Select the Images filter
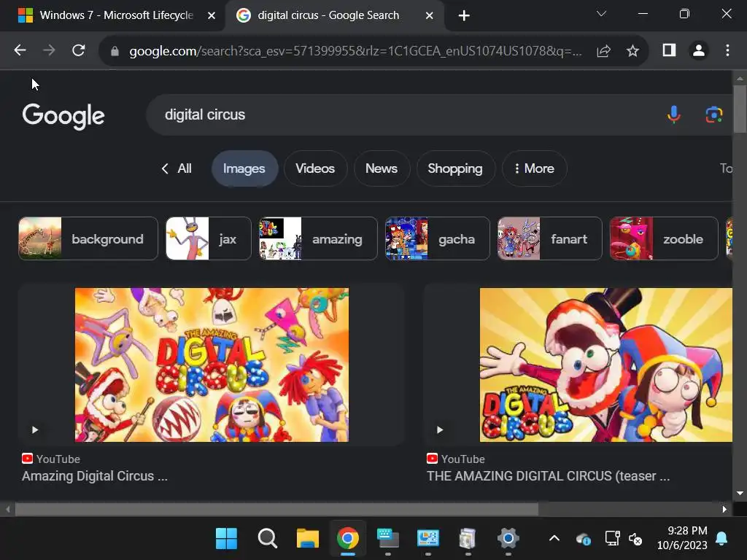The image size is (747, 560). click(x=244, y=168)
